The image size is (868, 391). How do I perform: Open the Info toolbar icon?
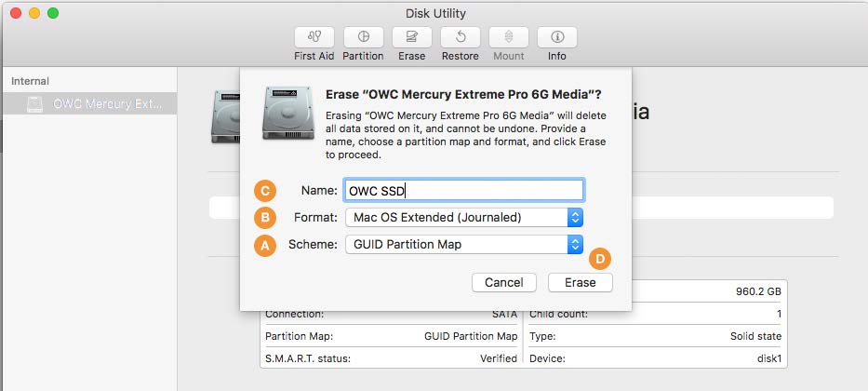[556, 37]
